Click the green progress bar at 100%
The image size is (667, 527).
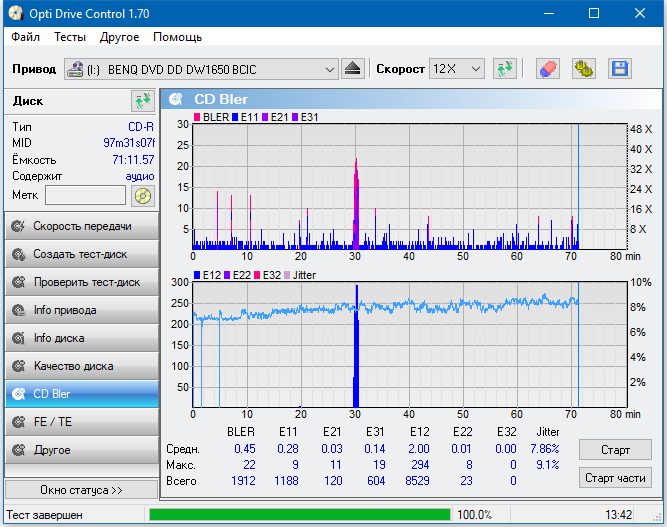[x=299, y=515]
